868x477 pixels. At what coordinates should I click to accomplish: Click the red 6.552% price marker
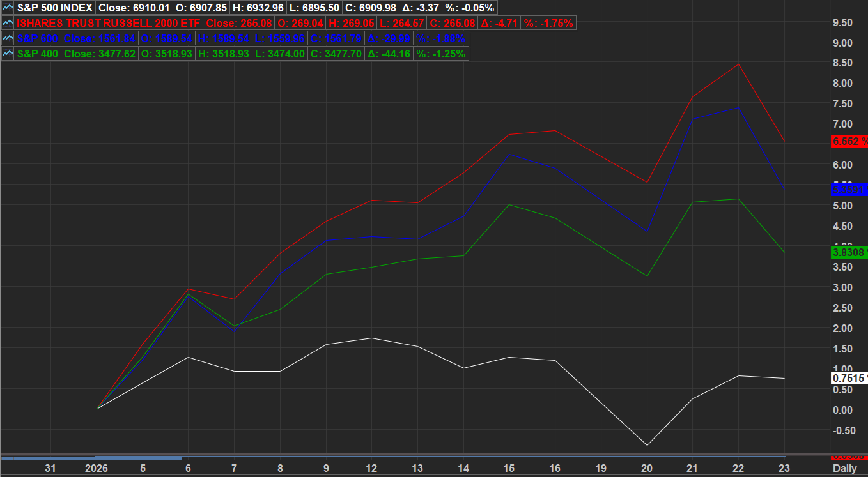849,142
